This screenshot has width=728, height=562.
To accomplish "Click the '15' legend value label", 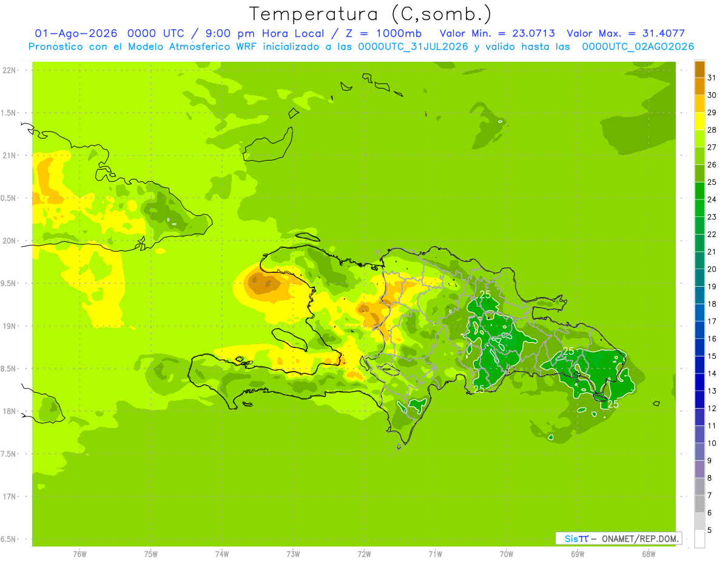I will 712,356.
